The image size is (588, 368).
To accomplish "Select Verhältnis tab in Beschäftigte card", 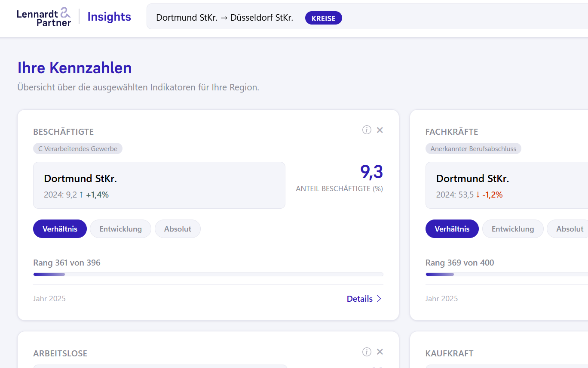I will [x=60, y=229].
